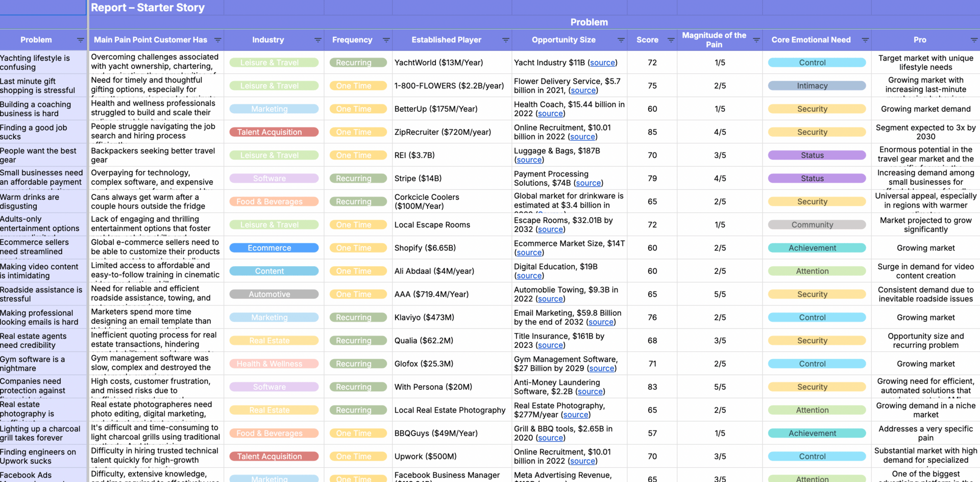Open the Luggage & Bags source link
The width and height of the screenshot is (980, 482).
pyautogui.click(x=529, y=160)
